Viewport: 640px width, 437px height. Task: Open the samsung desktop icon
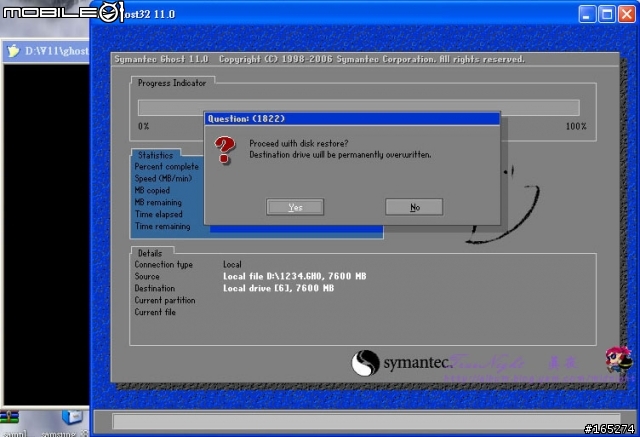click(x=71, y=424)
